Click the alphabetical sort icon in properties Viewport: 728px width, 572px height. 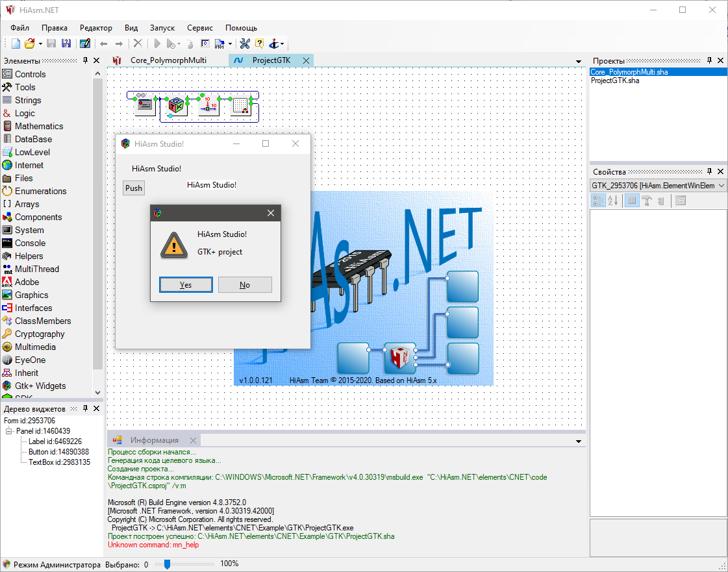coord(613,201)
